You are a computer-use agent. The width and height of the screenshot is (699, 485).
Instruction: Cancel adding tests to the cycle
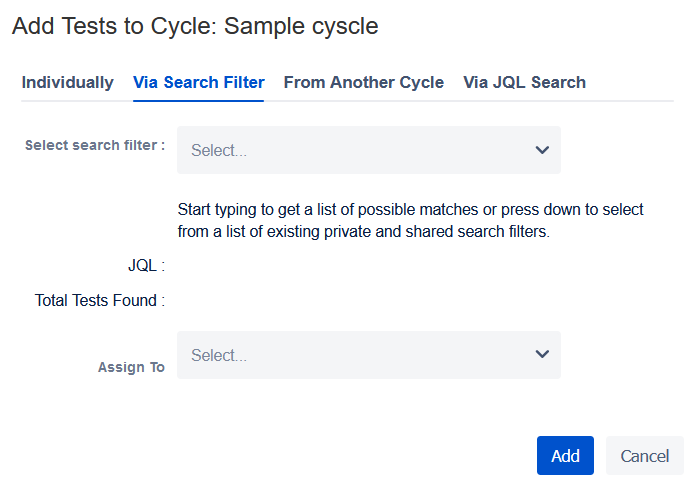(644, 456)
